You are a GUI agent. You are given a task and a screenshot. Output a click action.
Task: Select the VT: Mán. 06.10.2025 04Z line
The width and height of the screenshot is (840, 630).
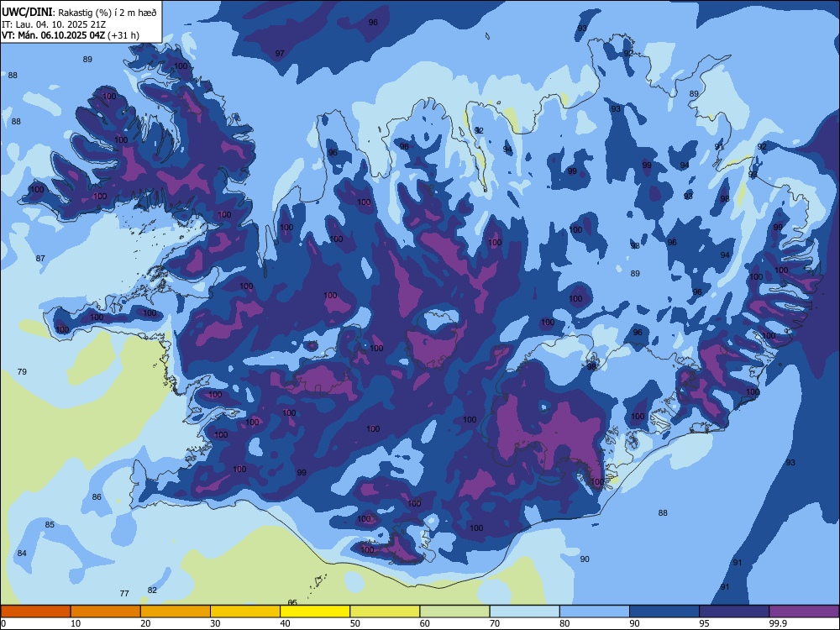pos(53,35)
